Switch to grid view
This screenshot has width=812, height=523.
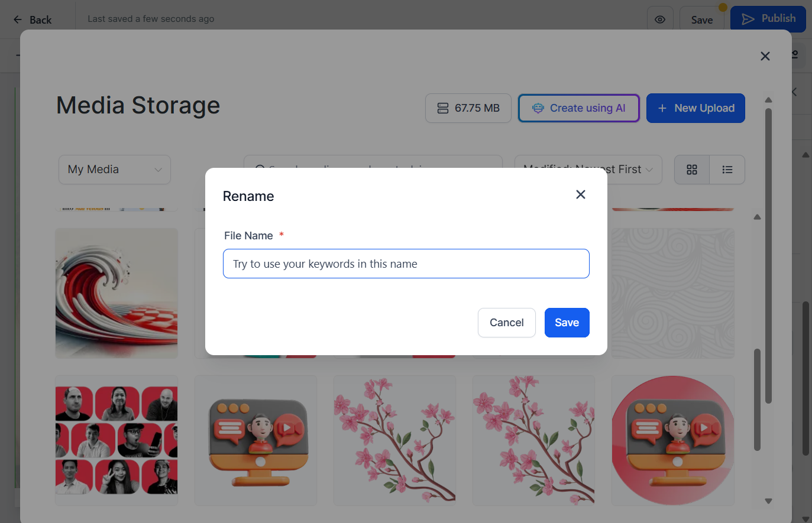pyautogui.click(x=692, y=170)
